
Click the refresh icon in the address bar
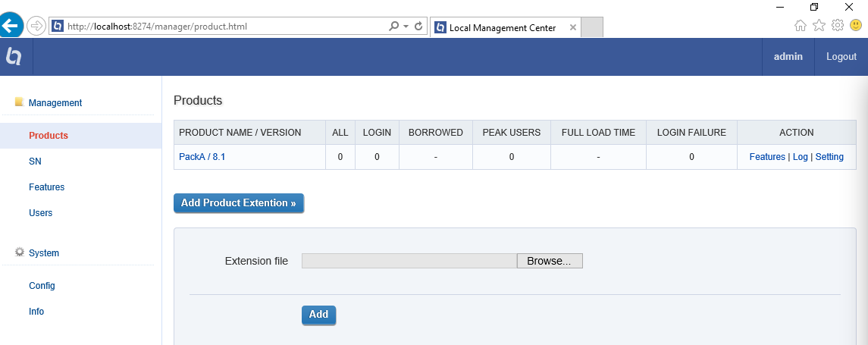coord(418,26)
